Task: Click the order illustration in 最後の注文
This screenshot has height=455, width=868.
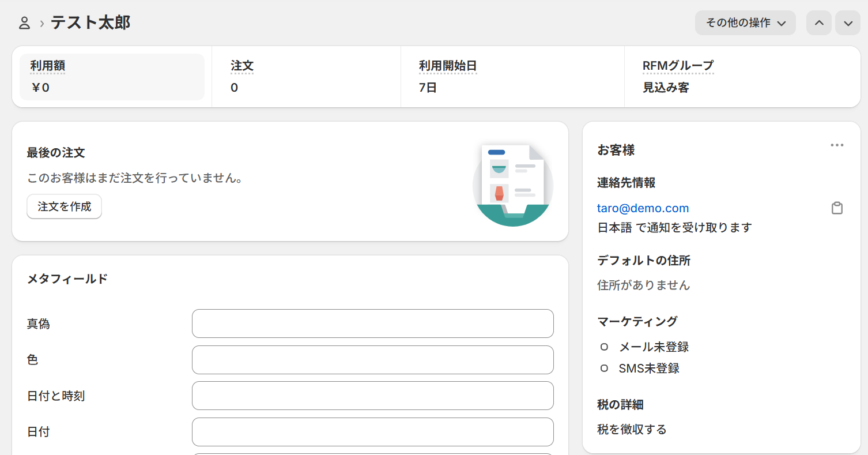Action: tap(512, 185)
